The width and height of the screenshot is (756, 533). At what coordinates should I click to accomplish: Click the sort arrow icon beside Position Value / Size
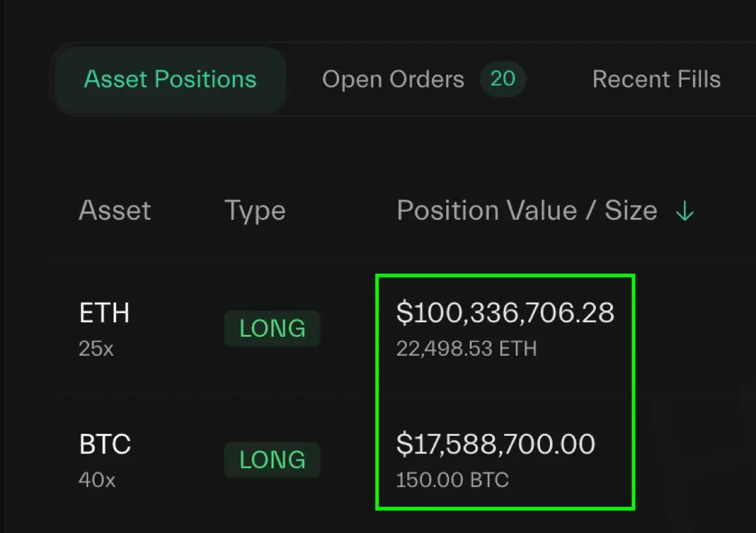tap(684, 211)
